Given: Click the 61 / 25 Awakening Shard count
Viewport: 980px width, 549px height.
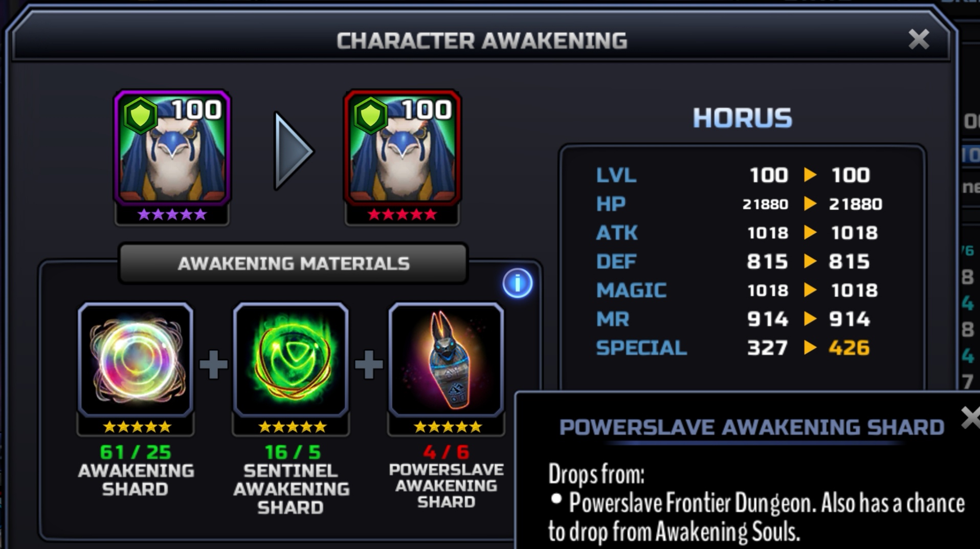Looking at the screenshot, I should click(136, 452).
